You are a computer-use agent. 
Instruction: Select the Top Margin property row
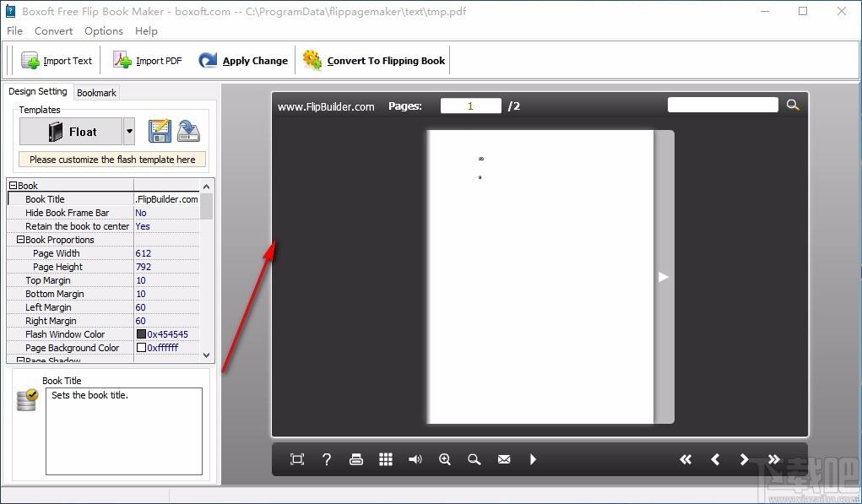point(103,280)
